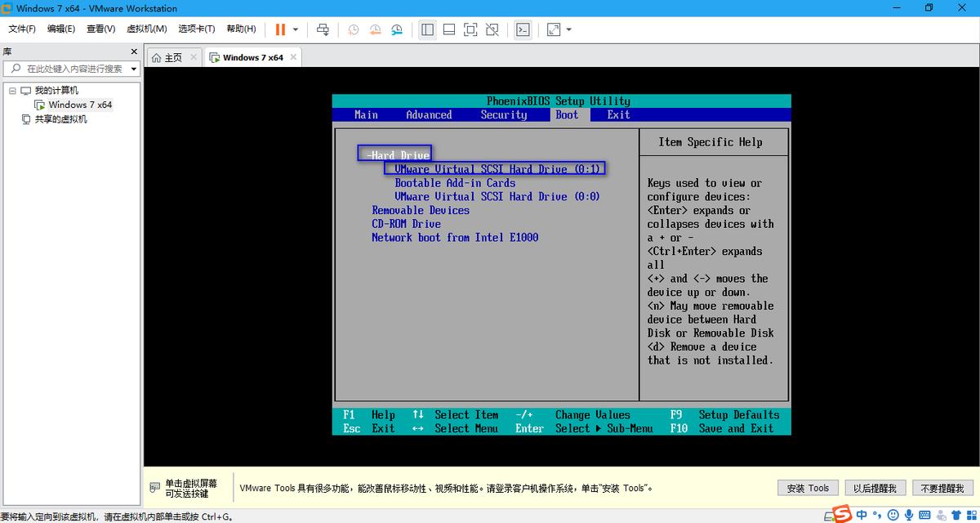
Task: Switch the VM to Unity mode
Action: (x=492, y=29)
